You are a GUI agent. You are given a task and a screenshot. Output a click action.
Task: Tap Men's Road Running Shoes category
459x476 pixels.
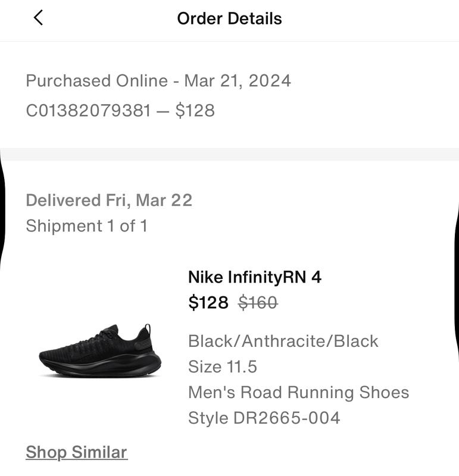[298, 393]
